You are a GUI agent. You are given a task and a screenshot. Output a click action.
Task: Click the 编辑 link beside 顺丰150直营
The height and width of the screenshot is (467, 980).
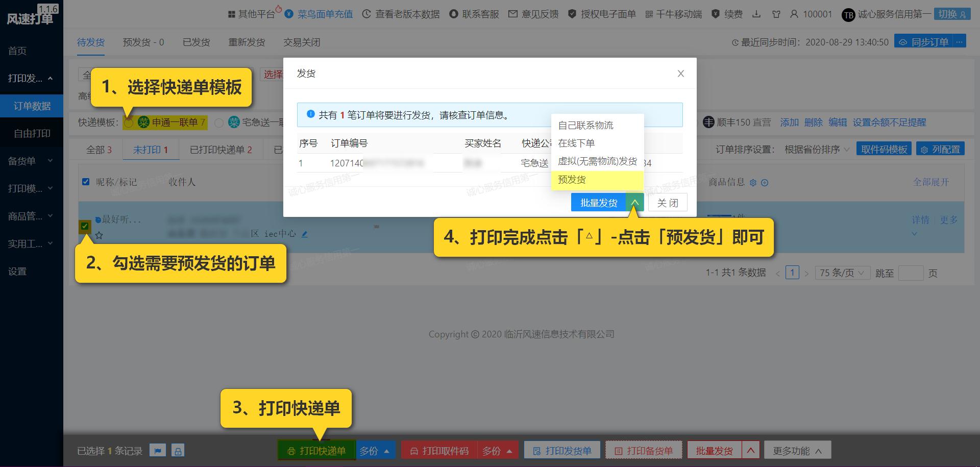[x=838, y=122]
